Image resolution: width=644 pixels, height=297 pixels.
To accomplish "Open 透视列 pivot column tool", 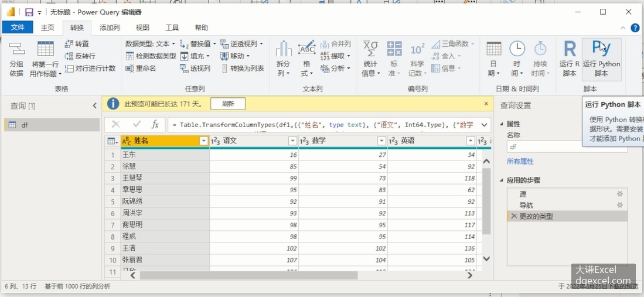I will pos(195,68).
